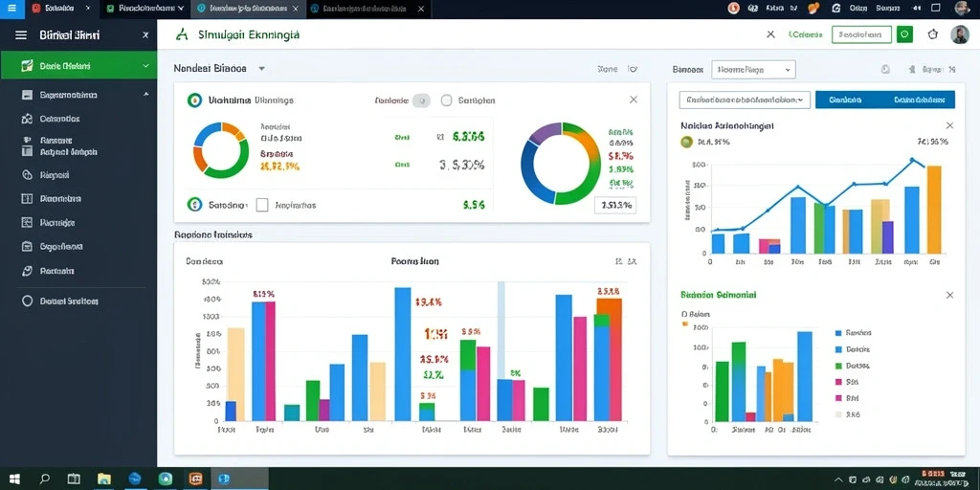Open File Explorer from the taskbar
Viewport: 980px width, 490px height.
(103, 479)
